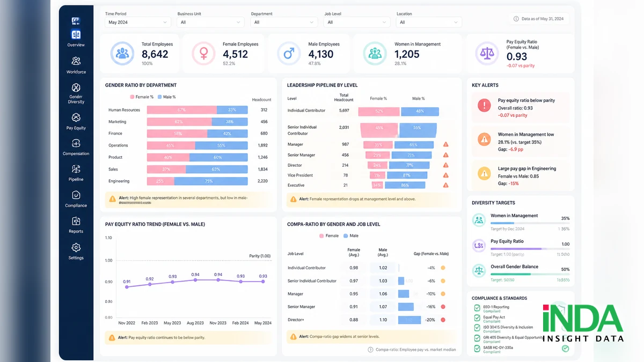Toggle the SASB HC-DY-330a checkbox

tap(477, 348)
